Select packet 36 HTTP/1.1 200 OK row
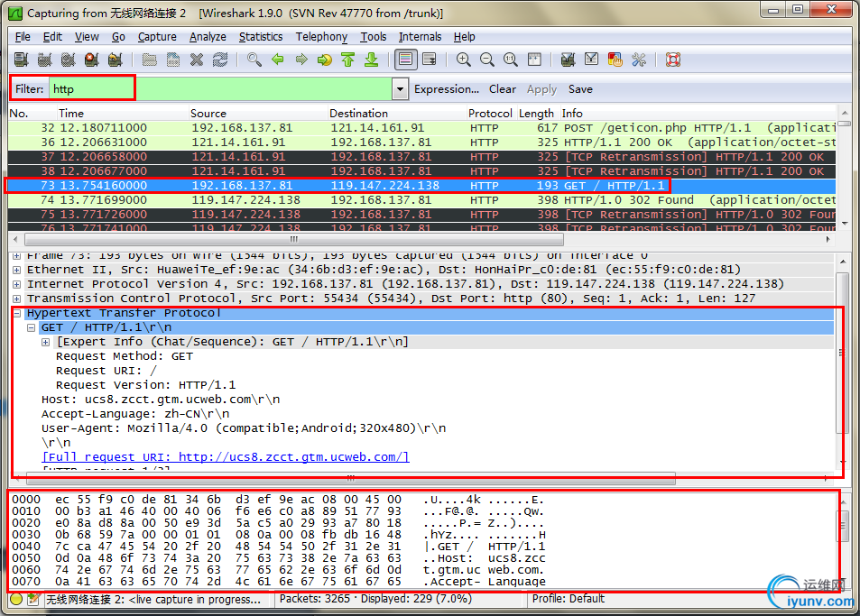 click(421, 142)
